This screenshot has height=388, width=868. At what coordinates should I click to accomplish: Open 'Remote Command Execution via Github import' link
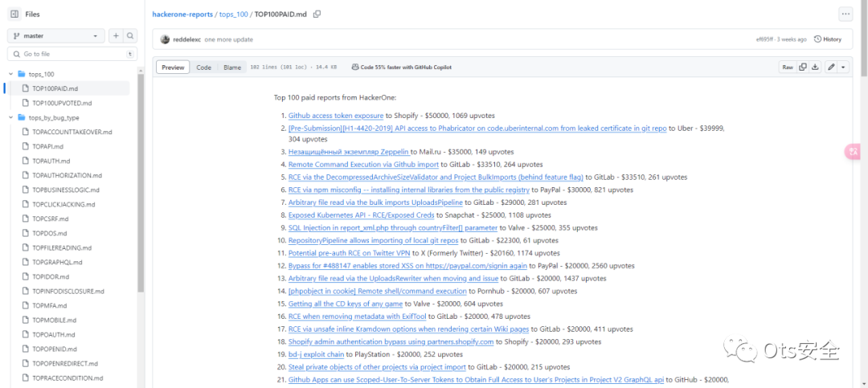coord(364,165)
